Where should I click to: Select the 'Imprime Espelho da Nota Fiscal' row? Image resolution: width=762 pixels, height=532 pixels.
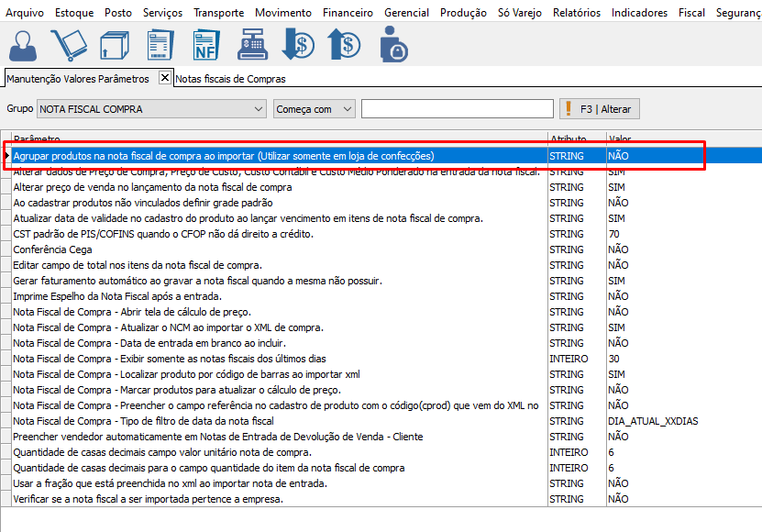coord(117,296)
